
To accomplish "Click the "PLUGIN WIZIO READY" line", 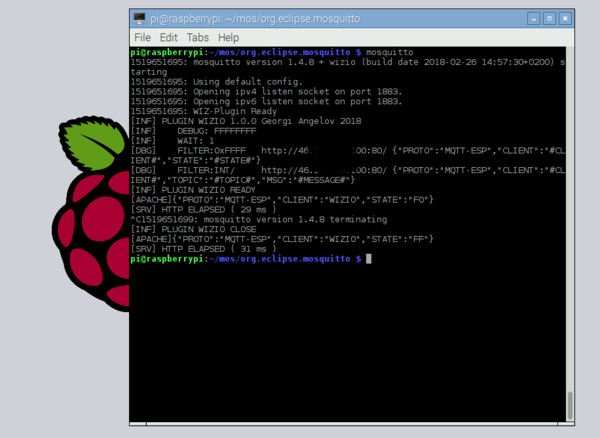I will [193, 190].
